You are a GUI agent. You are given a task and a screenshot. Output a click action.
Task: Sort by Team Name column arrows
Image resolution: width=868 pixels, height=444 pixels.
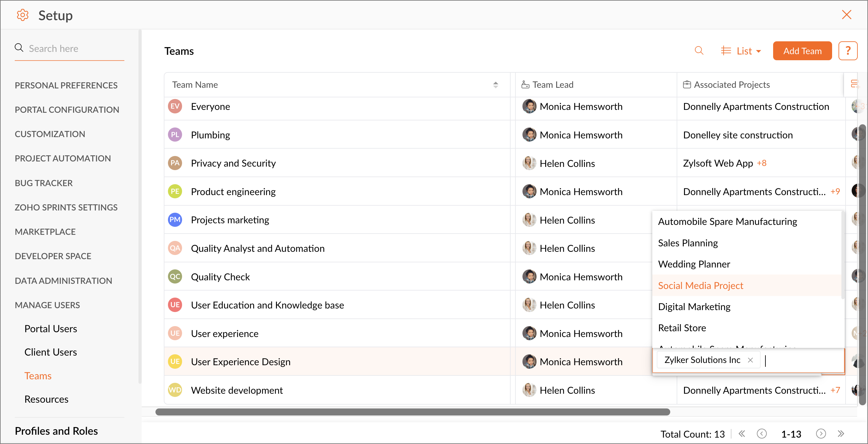[x=495, y=85]
